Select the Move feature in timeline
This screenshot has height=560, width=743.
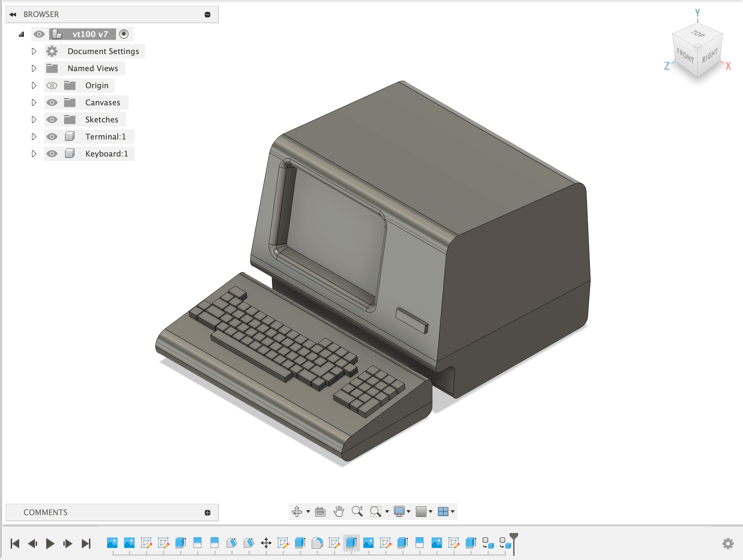[x=266, y=543]
